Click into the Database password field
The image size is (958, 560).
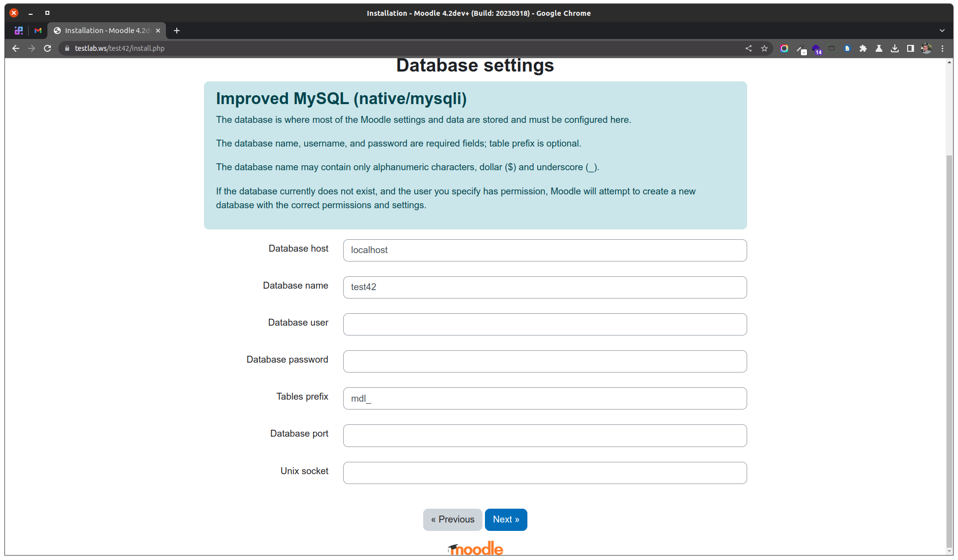[x=545, y=361]
